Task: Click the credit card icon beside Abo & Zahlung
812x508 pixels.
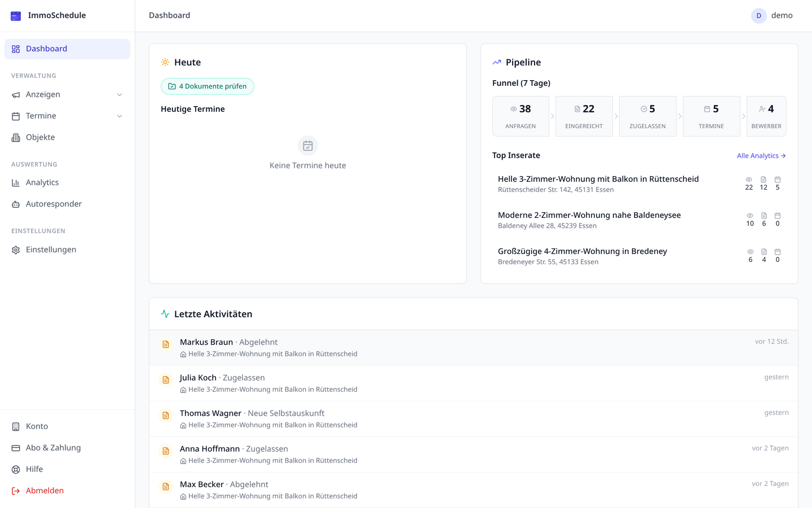Action: point(15,448)
